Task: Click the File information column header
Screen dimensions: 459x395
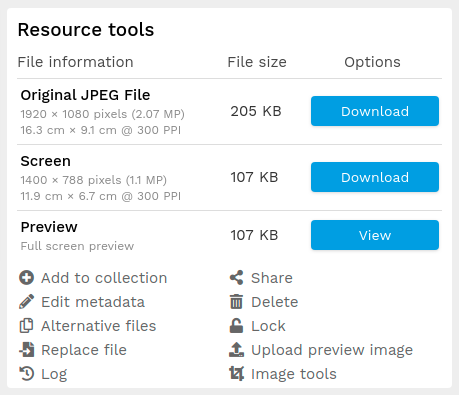Action: 76,62
